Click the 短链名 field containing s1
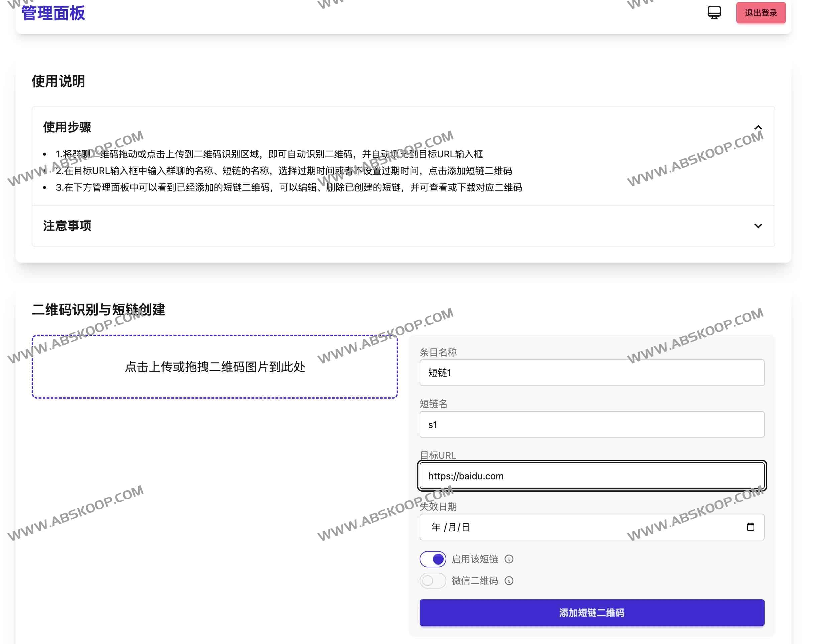This screenshot has width=813, height=644. tap(592, 424)
